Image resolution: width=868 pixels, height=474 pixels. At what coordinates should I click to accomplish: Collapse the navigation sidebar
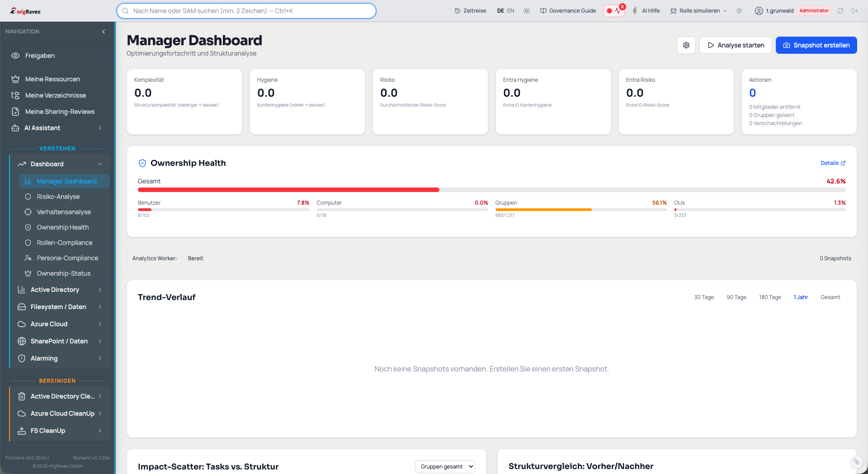pyautogui.click(x=104, y=32)
